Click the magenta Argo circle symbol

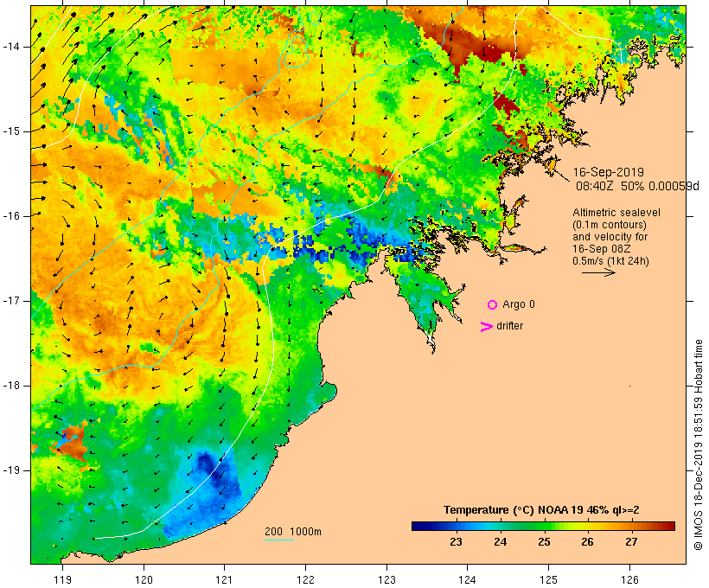click(x=493, y=305)
